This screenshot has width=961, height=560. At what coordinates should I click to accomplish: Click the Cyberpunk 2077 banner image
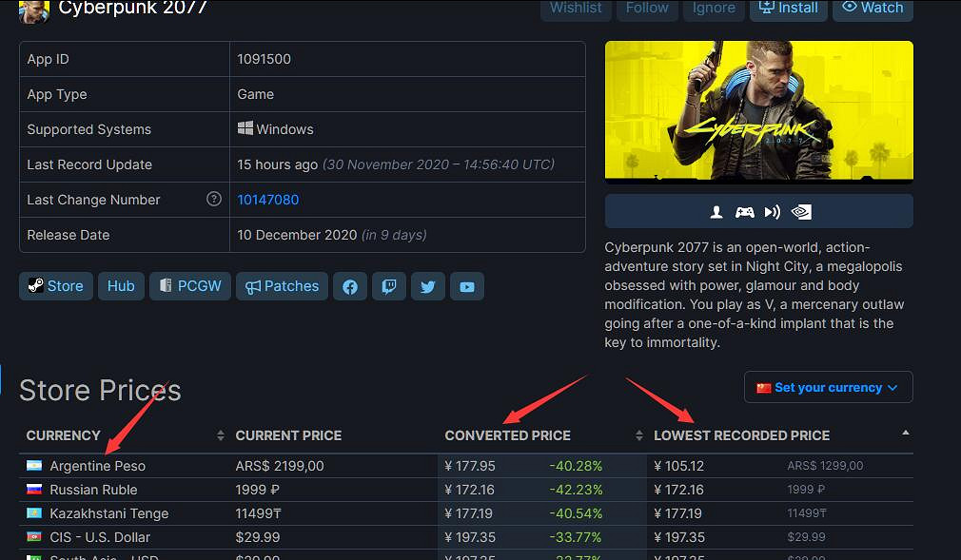pos(758,110)
